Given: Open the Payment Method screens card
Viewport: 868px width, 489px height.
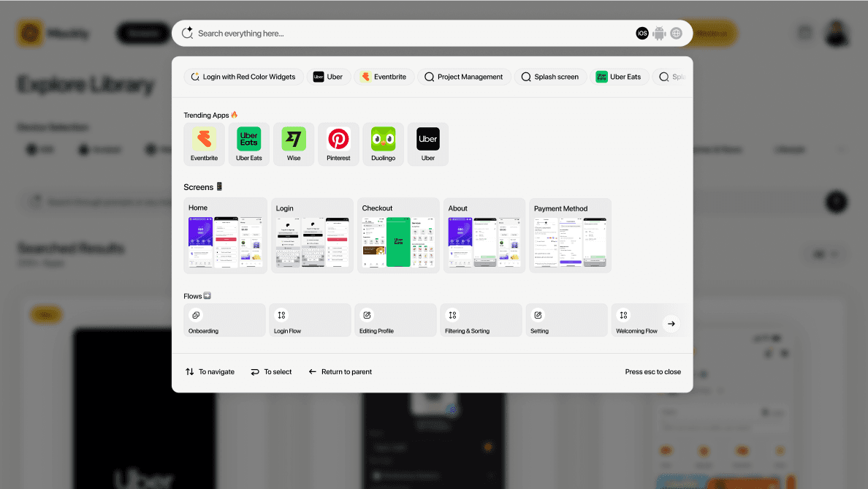Looking at the screenshot, I should [x=570, y=235].
